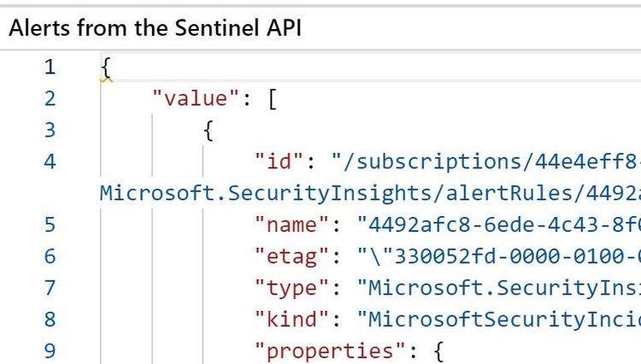
Task: Click the "type" key text
Action: 292,289
